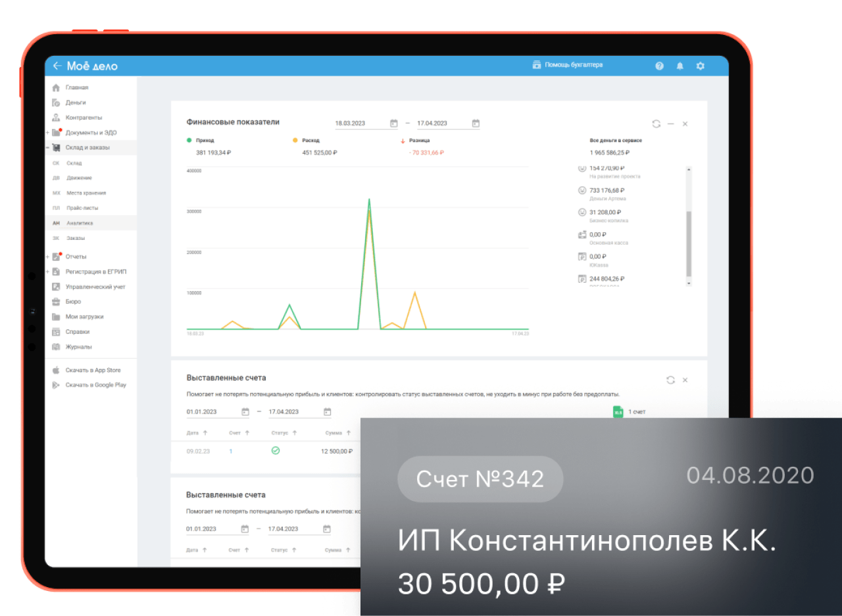Sort invoices by Дата column
This screenshot has height=616, width=842.
(x=197, y=433)
